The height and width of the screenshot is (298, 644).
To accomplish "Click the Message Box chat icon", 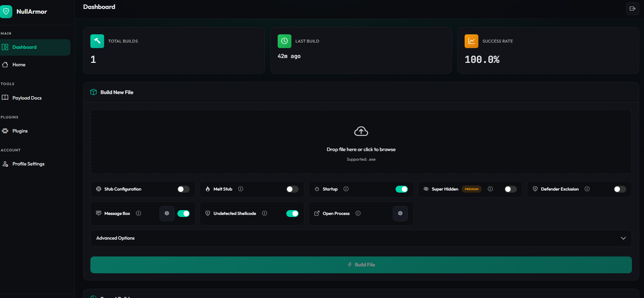I will (99, 213).
